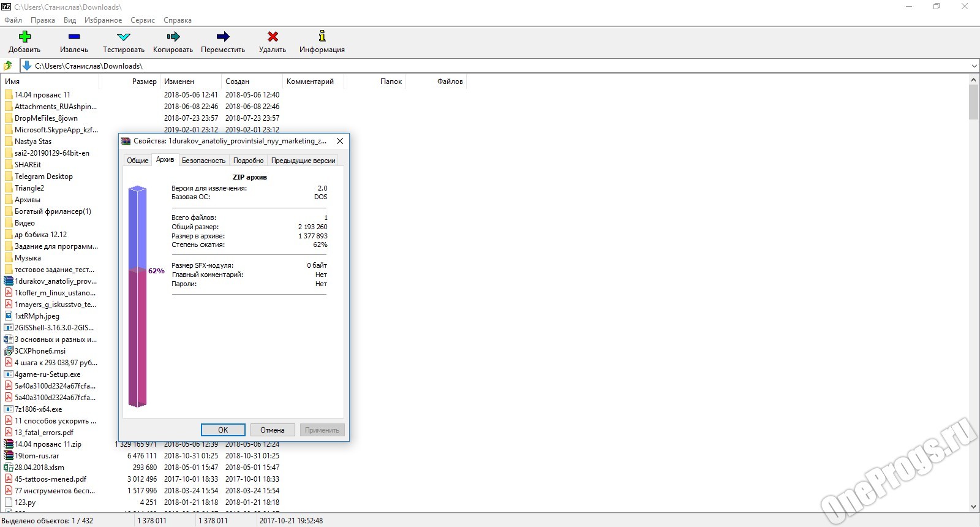Select the Telegram Desktop folder
The height and width of the screenshot is (527, 980).
click(x=43, y=176)
